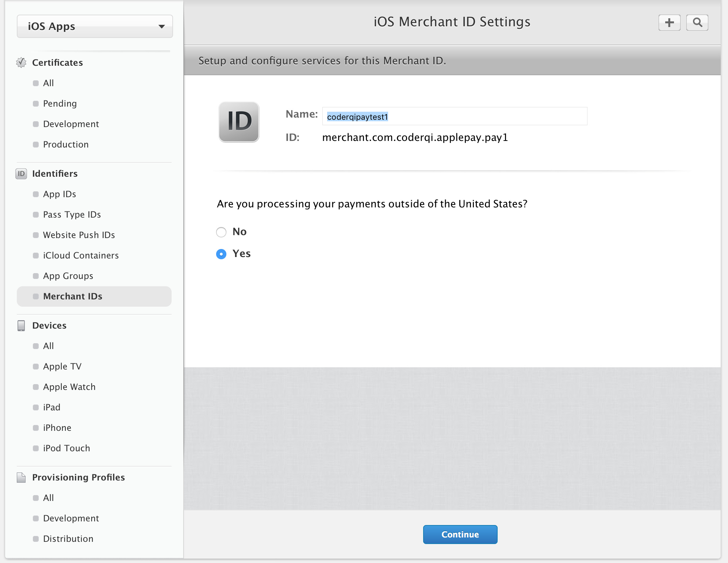View Pending certificates

(x=60, y=103)
